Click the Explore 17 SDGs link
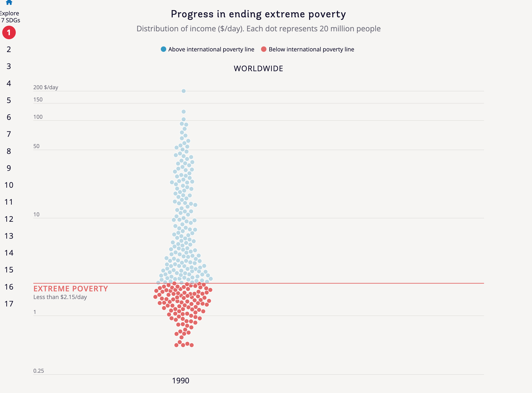 (x=9, y=17)
